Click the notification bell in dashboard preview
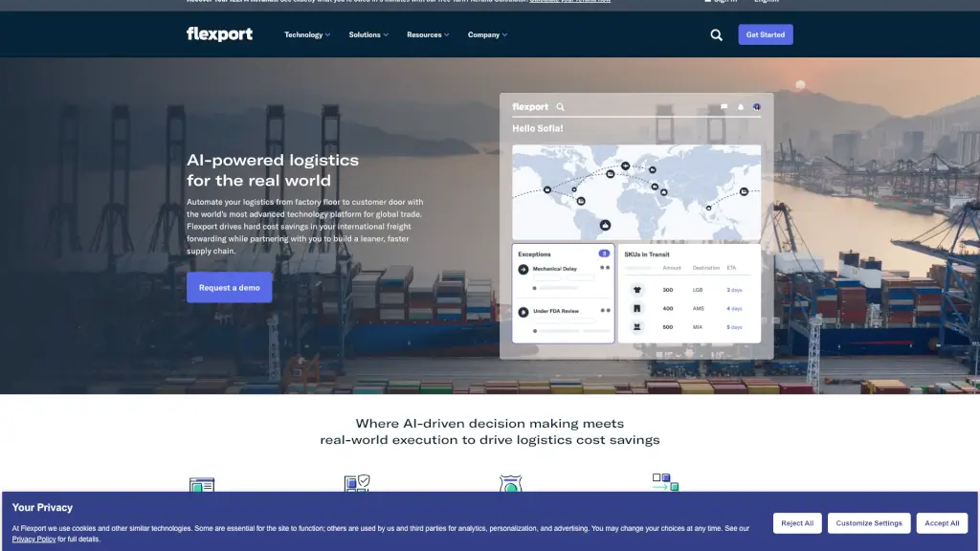980x551 pixels. 741,107
